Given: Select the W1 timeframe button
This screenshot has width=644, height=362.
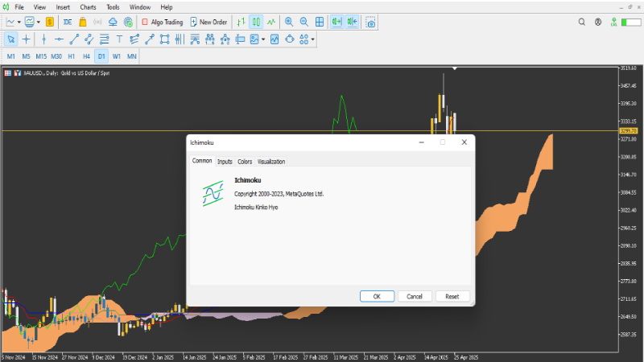Looking at the screenshot, I should click(117, 56).
